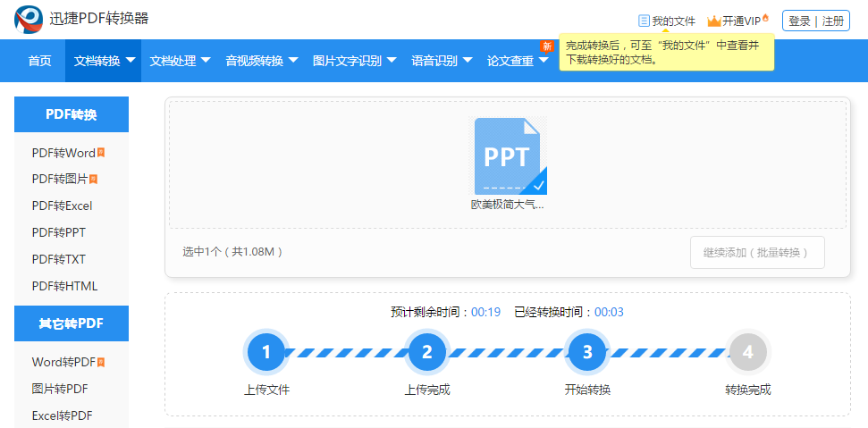This screenshot has height=428, width=868.
Task: Expand the 语音识别 dropdown arrow
Action: click(x=468, y=60)
